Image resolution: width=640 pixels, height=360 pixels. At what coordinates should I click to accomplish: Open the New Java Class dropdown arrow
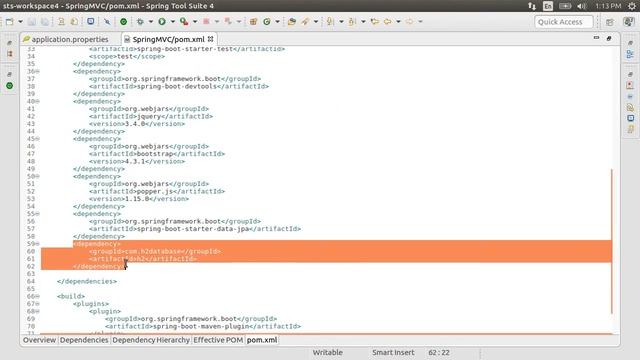coord(277,22)
